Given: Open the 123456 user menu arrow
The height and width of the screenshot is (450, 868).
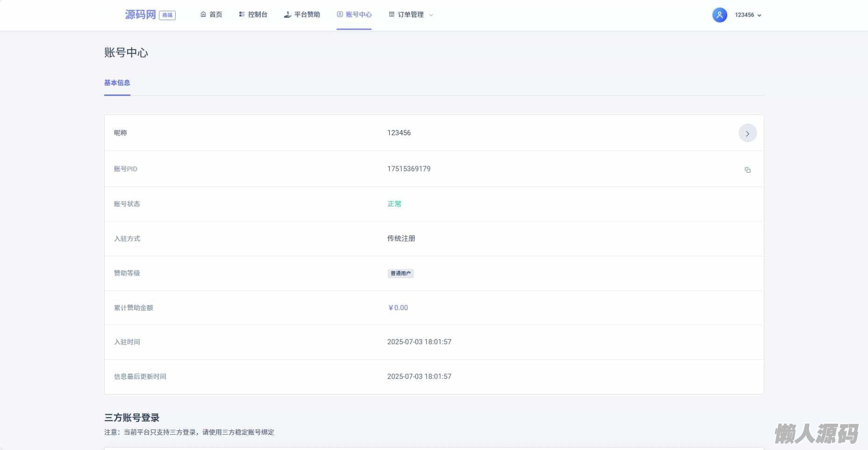Looking at the screenshot, I should pos(759,15).
